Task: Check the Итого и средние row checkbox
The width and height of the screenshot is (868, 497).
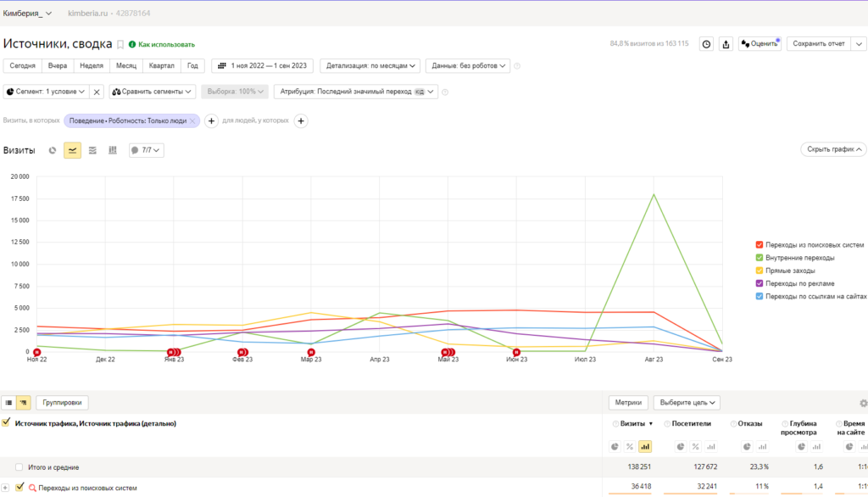Action: [19, 467]
